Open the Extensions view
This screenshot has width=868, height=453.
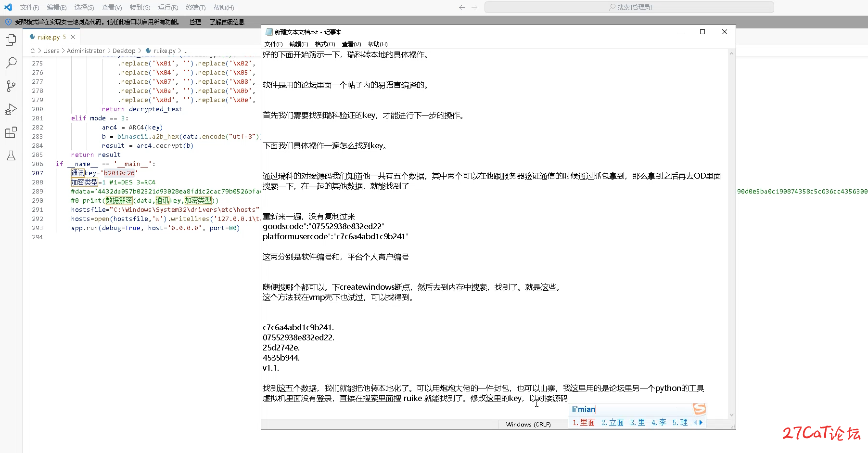pos(11,132)
